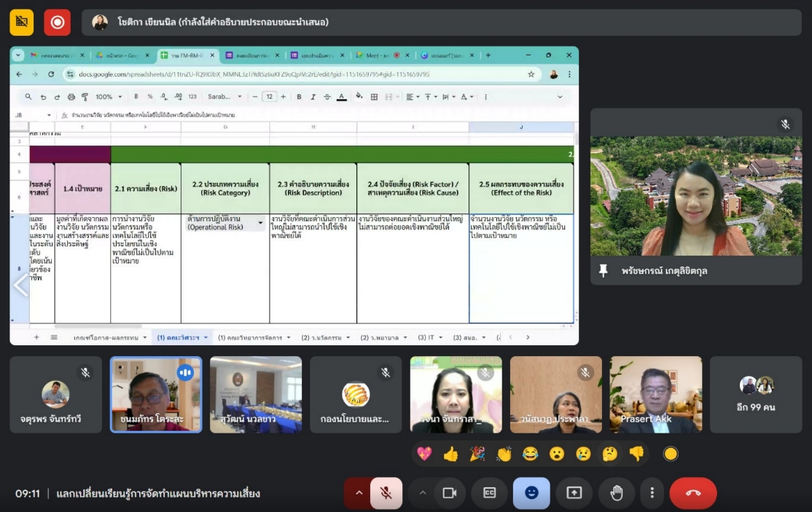This screenshot has width=812, height=512.
Task: Unmute the microphone
Action: [386, 493]
